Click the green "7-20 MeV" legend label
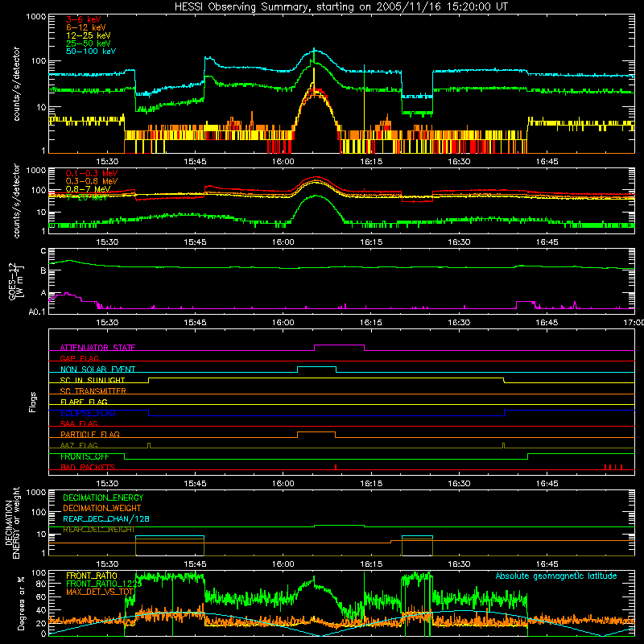Viewport: 644px width, 644px height. pos(87,197)
